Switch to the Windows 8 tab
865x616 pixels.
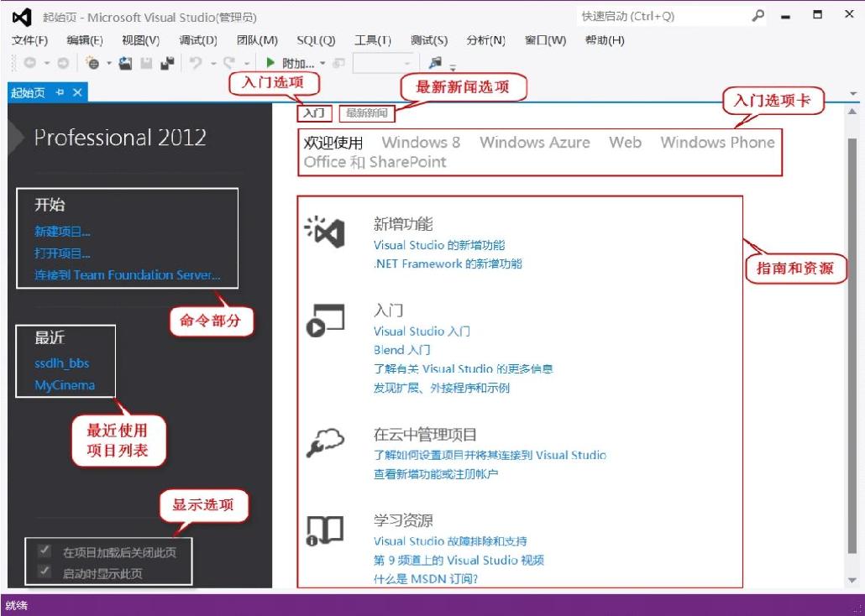click(421, 143)
